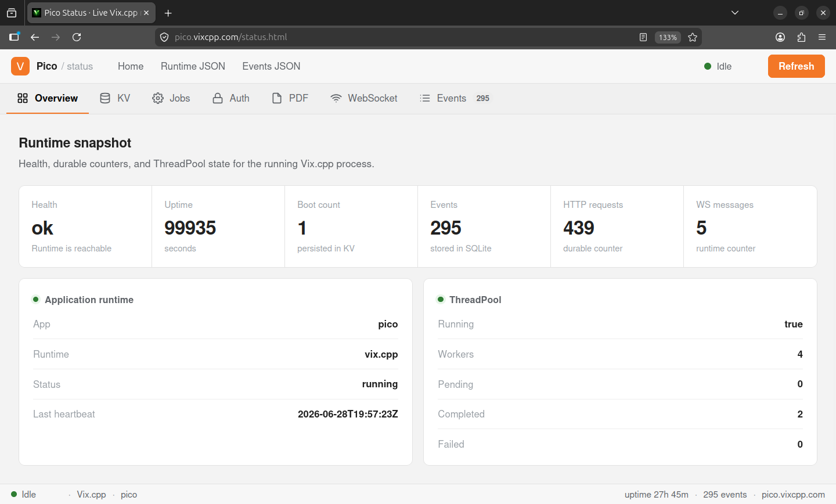Click the site security shield icon
836x504 pixels.
(x=164, y=37)
